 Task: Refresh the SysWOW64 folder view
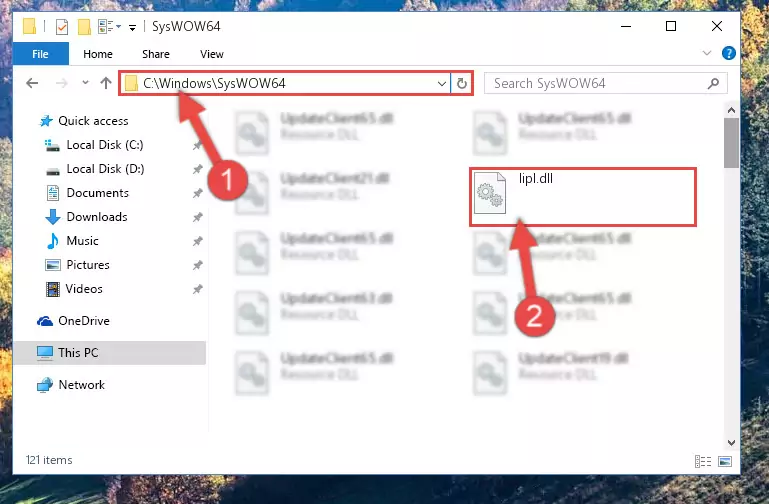click(461, 83)
